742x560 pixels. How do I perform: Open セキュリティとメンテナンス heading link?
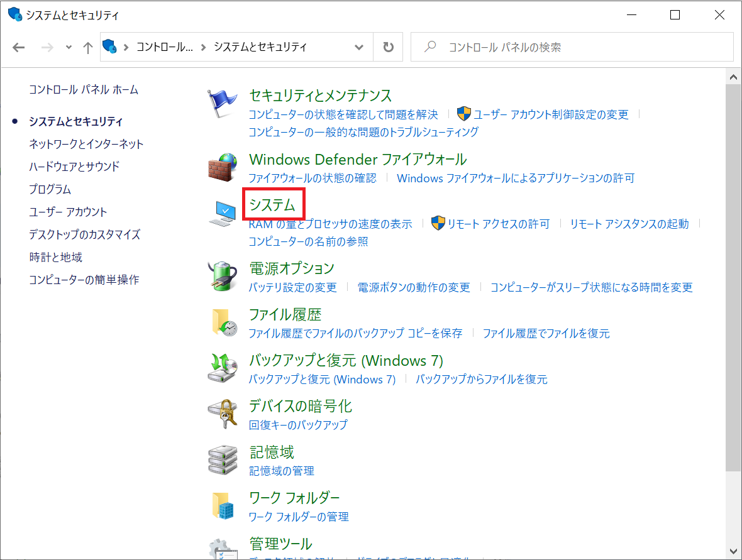pos(320,96)
